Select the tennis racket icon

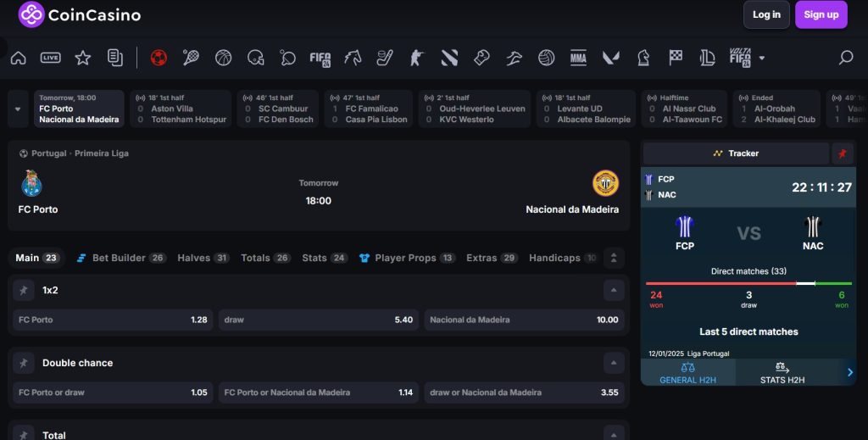click(191, 58)
